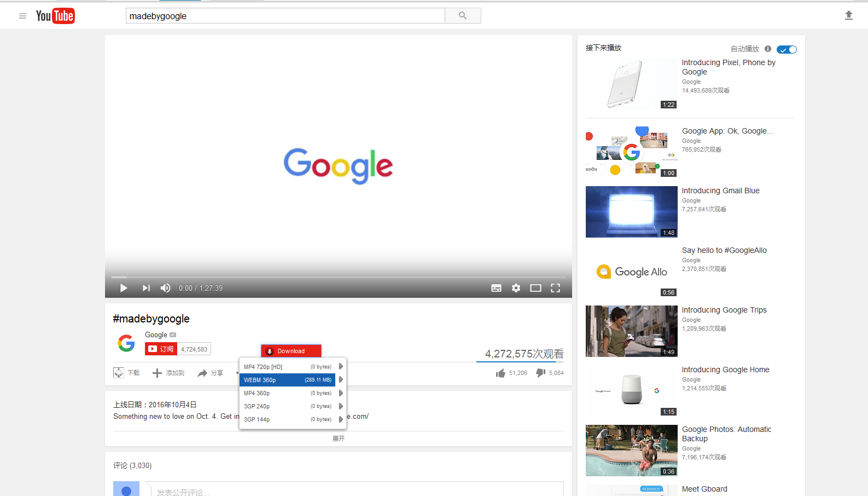Click the search magnifier button
Screen dimensions: 868x496
click(463, 16)
